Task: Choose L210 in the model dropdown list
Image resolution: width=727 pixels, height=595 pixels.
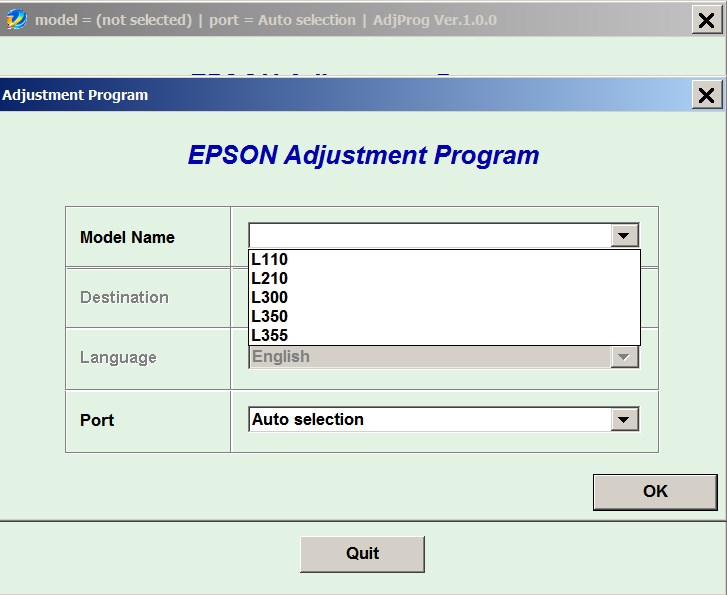Action: point(444,278)
